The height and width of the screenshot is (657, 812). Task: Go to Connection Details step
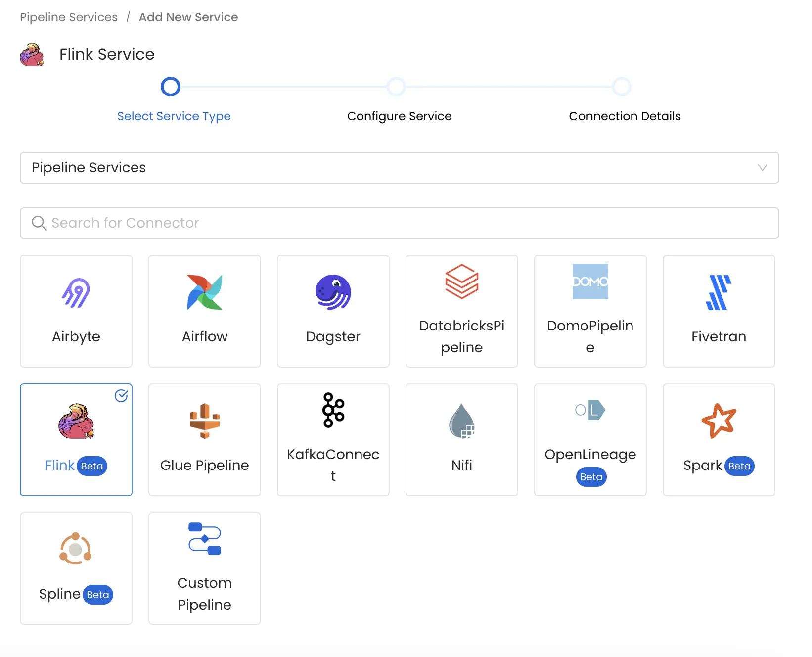[x=622, y=87]
